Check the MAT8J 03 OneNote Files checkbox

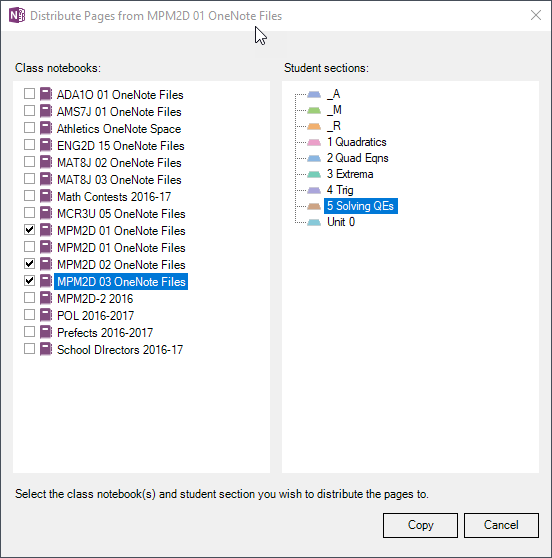[x=30, y=179]
